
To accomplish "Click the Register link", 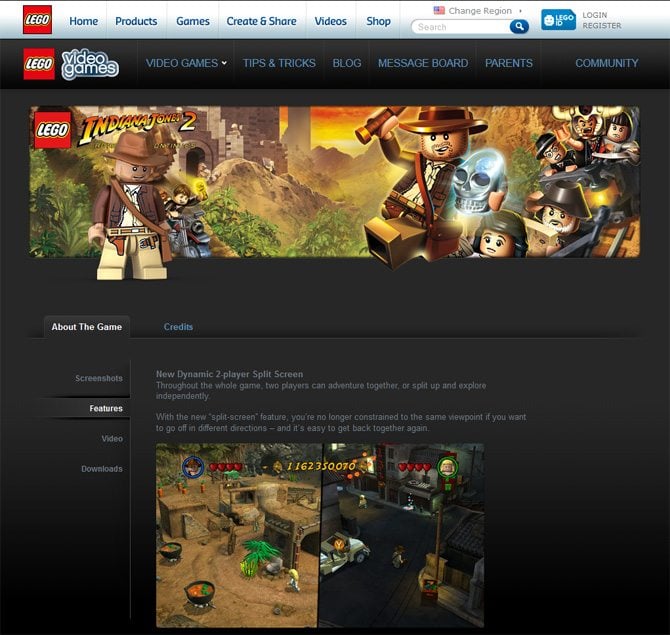I will (x=601, y=26).
